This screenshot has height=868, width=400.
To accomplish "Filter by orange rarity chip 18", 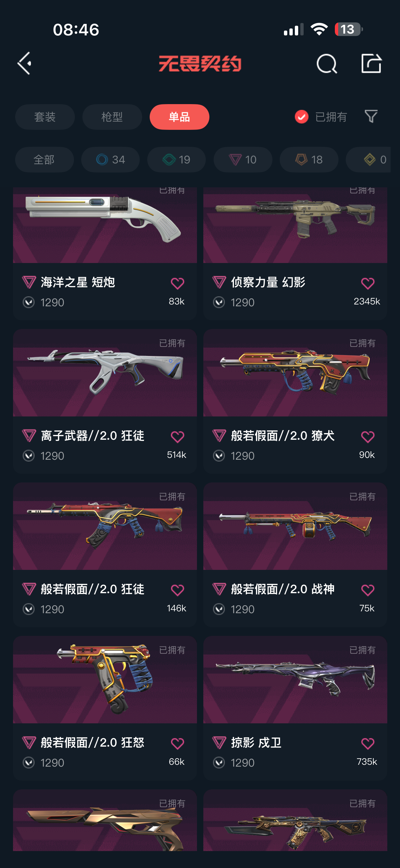I will pyautogui.click(x=309, y=159).
